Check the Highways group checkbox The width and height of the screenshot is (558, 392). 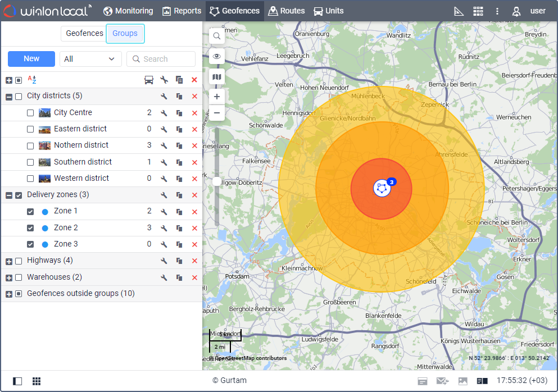click(19, 261)
